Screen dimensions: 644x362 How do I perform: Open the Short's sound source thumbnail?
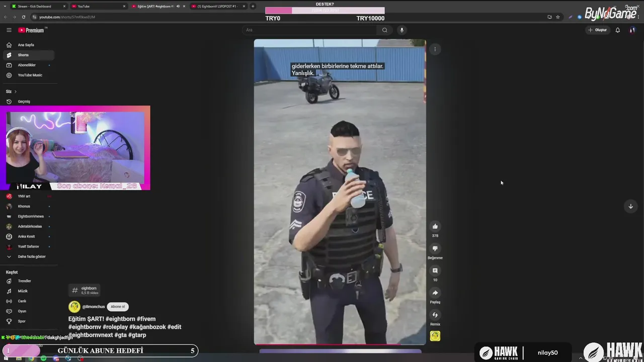[x=435, y=336]
